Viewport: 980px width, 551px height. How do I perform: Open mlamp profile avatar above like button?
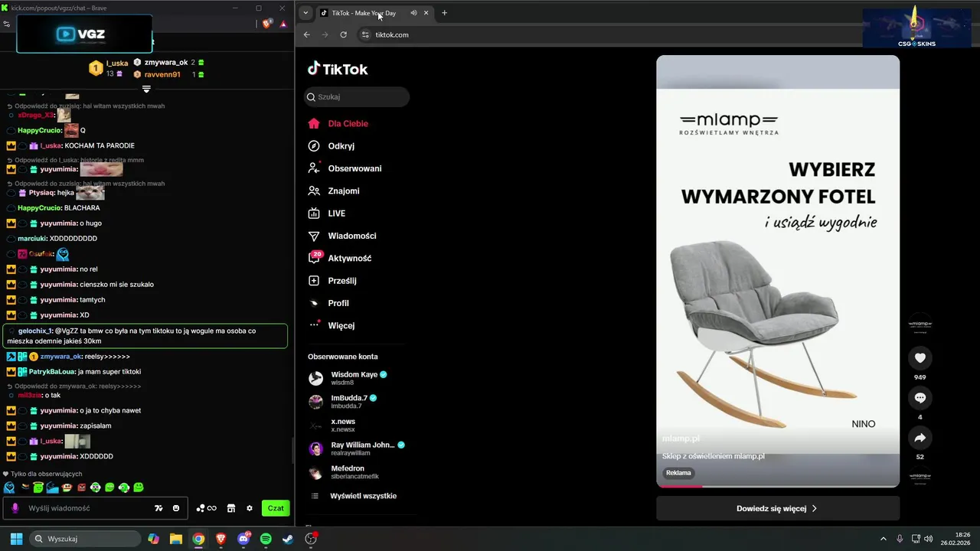920,324
